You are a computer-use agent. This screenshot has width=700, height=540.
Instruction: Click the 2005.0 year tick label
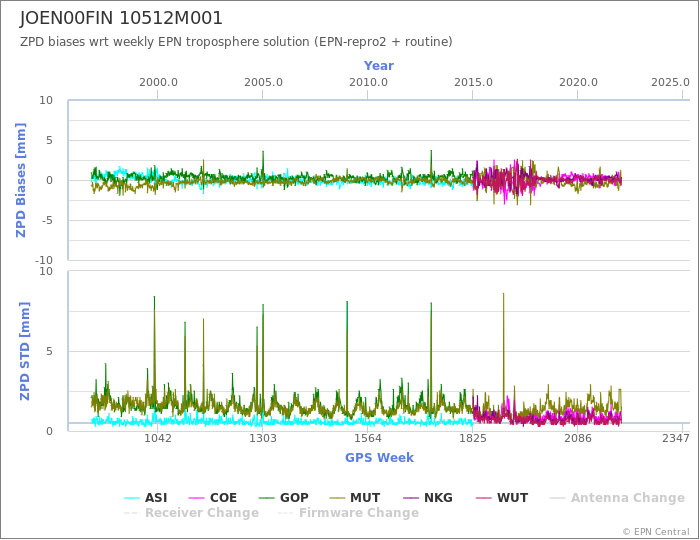point(263,83)
